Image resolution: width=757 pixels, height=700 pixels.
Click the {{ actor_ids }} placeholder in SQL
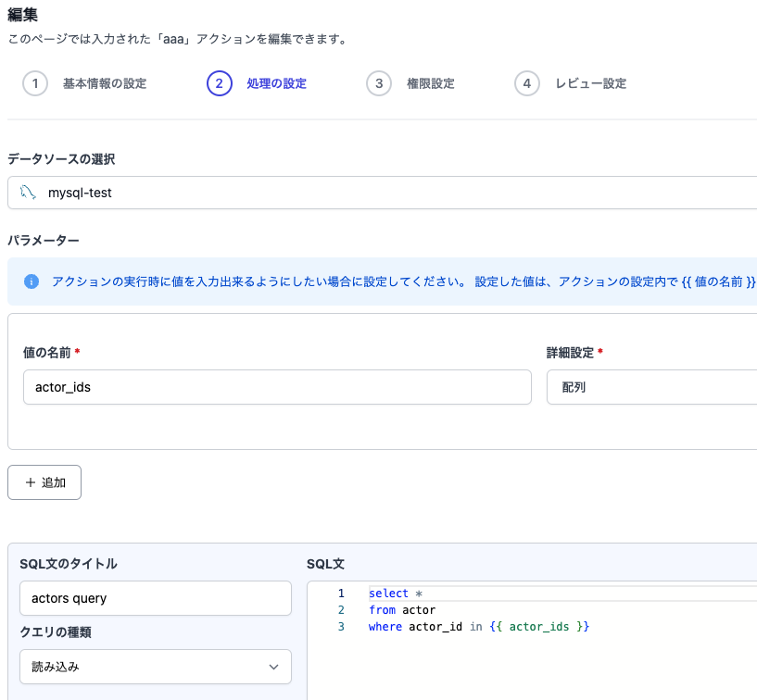[539, 626]
